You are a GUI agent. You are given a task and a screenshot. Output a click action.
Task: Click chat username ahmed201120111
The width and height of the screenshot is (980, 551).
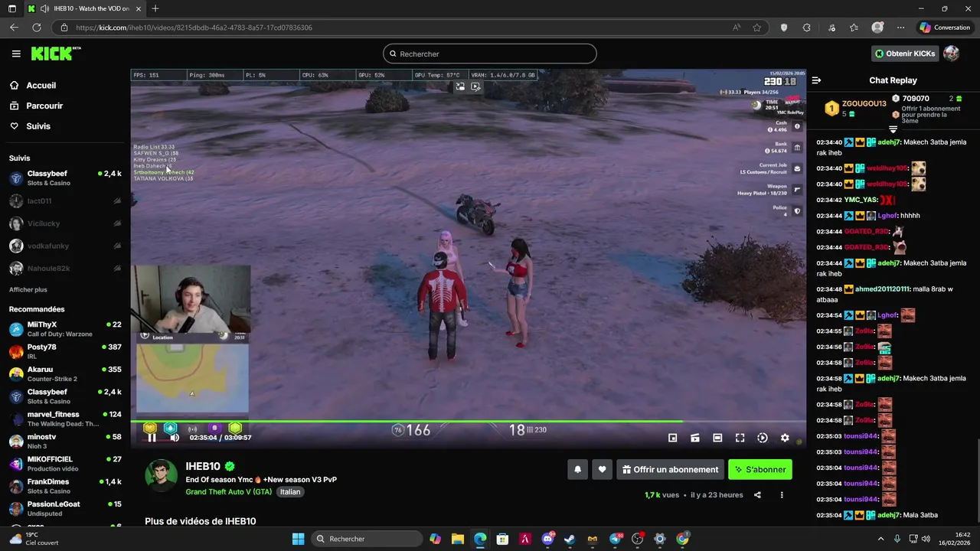pyautogui.click(x=882, y=289)
